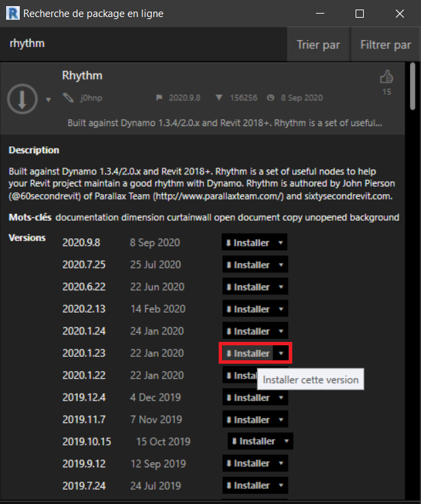Screen dimensions: 421x504
Task: Click the vertical scrollbar thumb of results list
Action: (411, 87)
